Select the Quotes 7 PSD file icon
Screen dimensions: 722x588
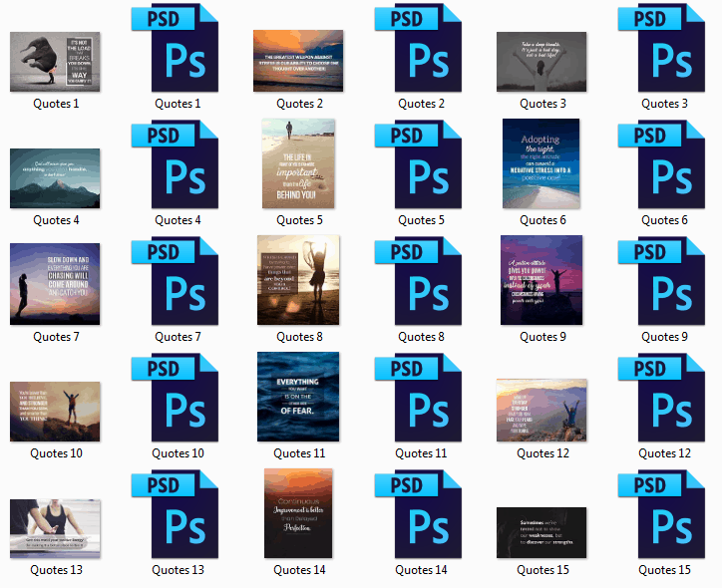tap(175, 281)
